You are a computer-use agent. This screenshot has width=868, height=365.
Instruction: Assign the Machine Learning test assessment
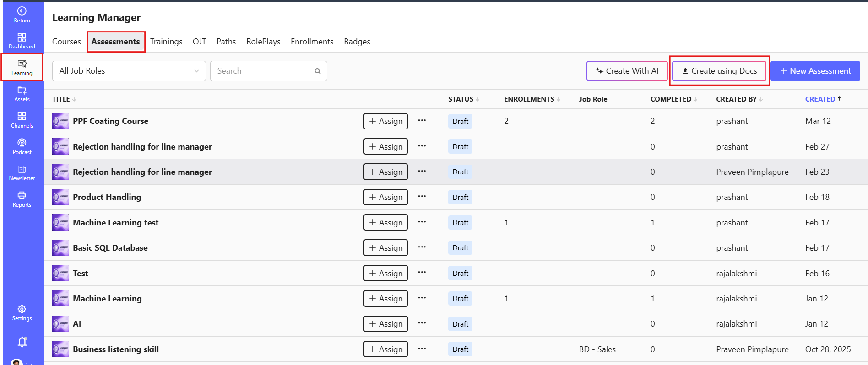point(385,223)
